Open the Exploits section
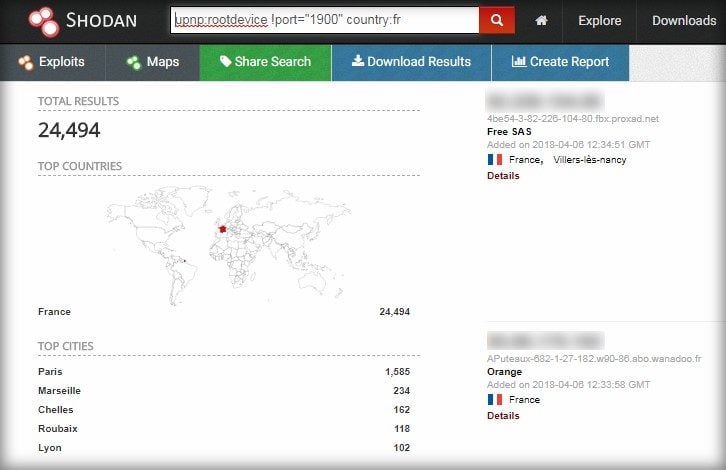The height and width of the screenshot is (470, 726). pyautogui.click(x=52, y=62)
